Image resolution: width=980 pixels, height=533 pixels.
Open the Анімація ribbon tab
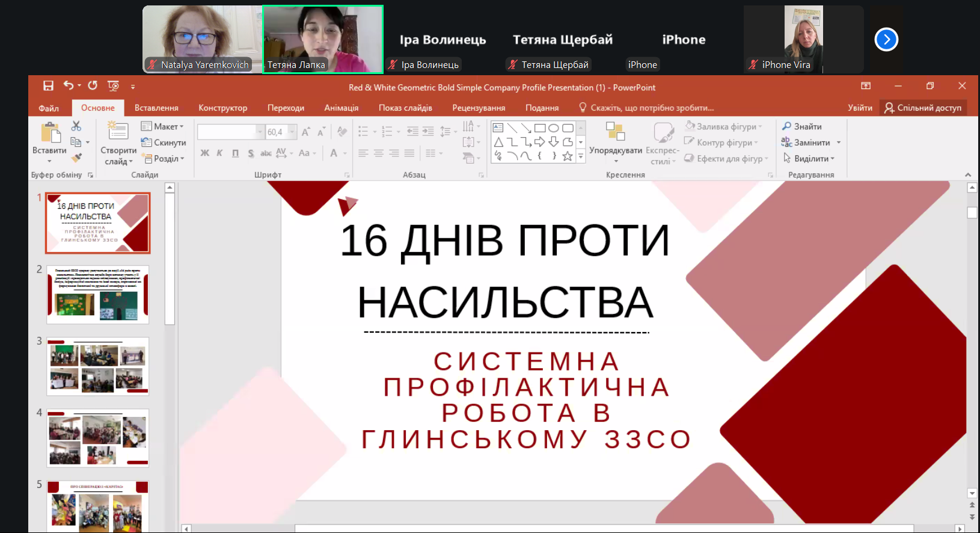coord(341,108)
